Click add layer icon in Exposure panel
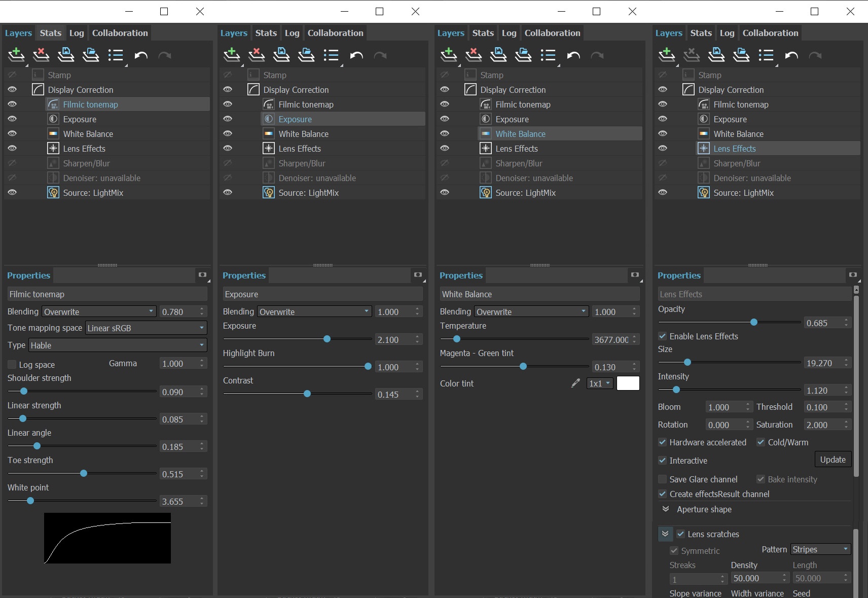The width and height of the screenshot is (868, 598). pyautogui.click(x=232, y=54)
